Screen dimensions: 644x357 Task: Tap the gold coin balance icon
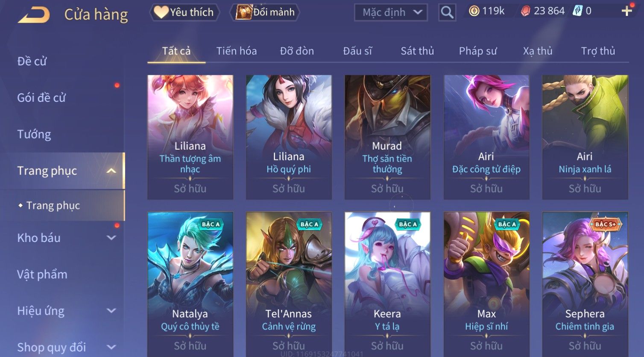point(474,11)
